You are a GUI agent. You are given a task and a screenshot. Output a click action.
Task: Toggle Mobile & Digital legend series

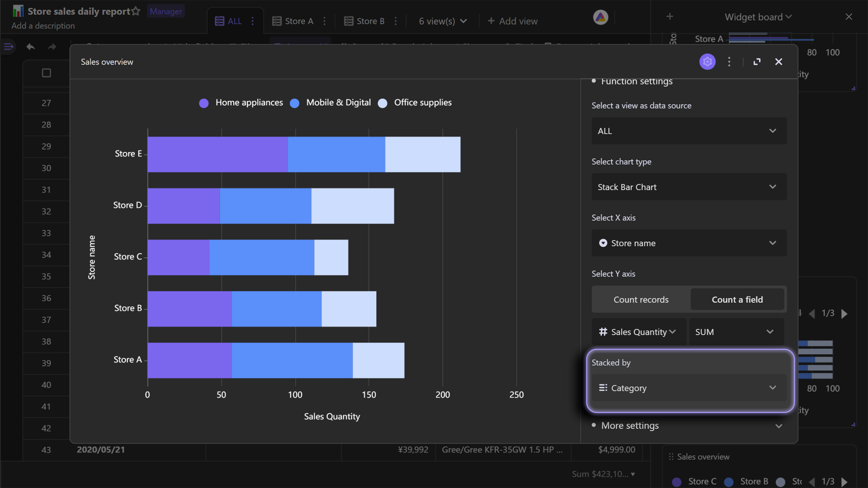click(x=330, y=103)
